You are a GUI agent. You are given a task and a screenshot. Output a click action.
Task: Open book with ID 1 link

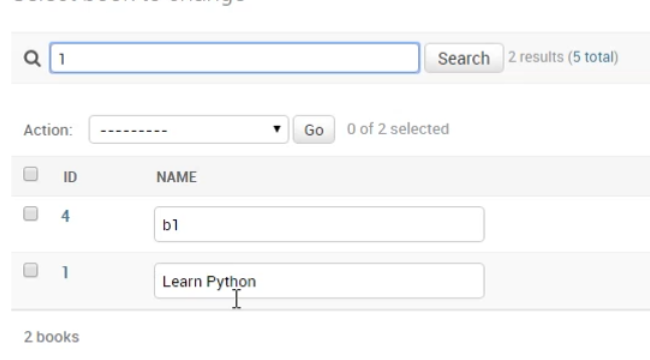(x=65, y=272)
